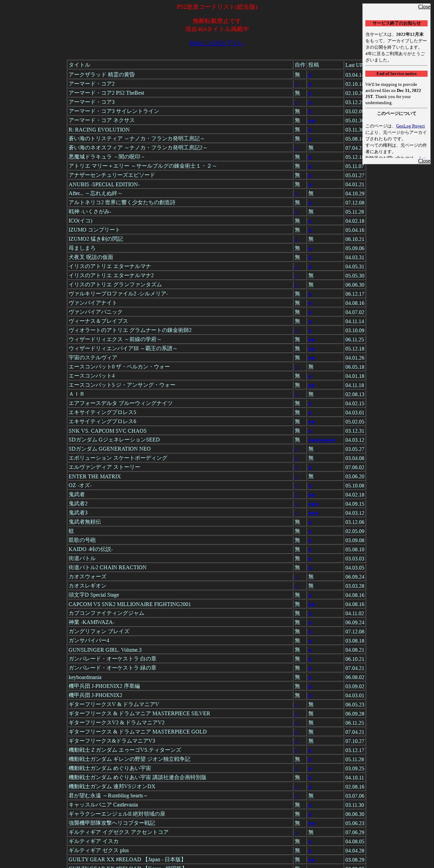
Task: Open 投稿 link for 鬼武者無頼伝
Action: pos(310,522)
